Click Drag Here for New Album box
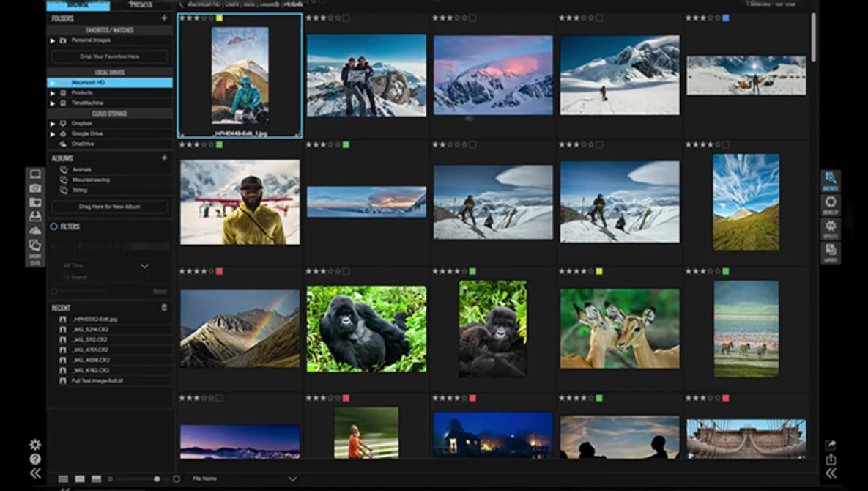This screenshot has width=868, height=491. tap(110, 207)
